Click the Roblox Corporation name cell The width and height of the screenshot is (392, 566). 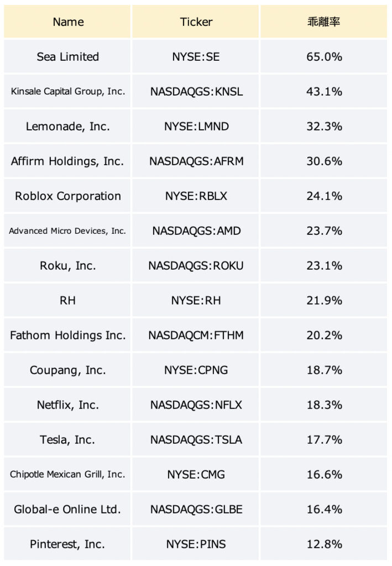tap(67, 196)
